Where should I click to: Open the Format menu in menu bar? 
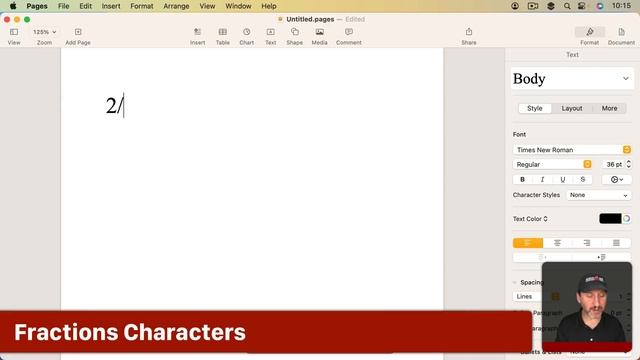coord(142,6)
